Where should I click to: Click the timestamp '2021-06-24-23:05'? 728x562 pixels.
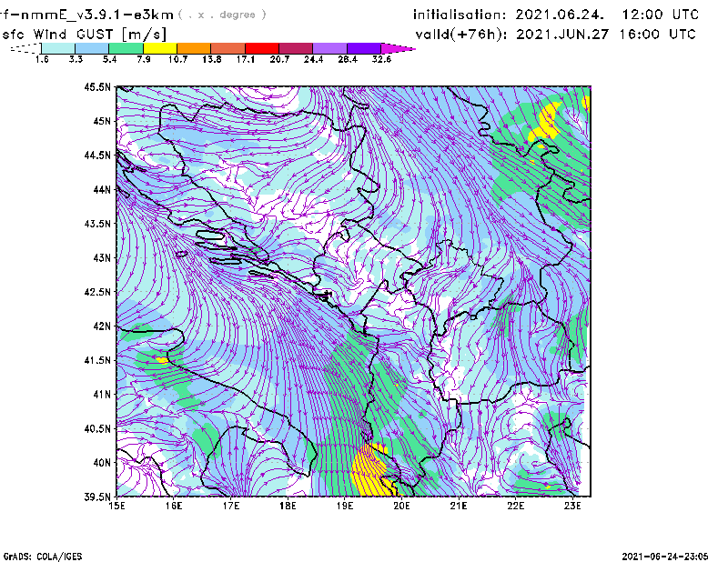[665, 557]
